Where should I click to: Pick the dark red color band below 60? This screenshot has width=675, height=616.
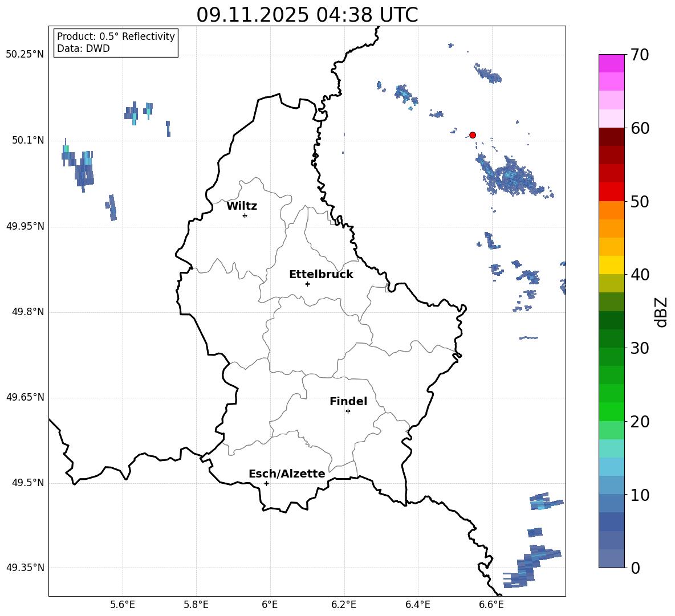click(x=612, y=137)
